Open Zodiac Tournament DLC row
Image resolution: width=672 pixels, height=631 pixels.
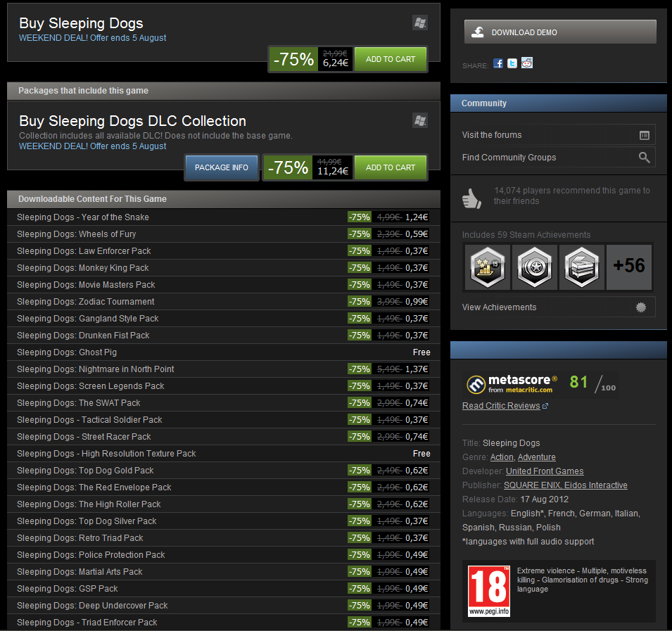(x=223, y=302)
